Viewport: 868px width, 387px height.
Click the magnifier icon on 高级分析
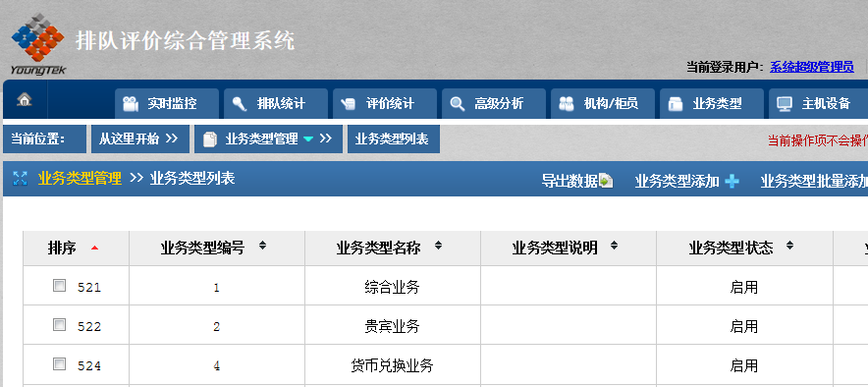[458, 104]
